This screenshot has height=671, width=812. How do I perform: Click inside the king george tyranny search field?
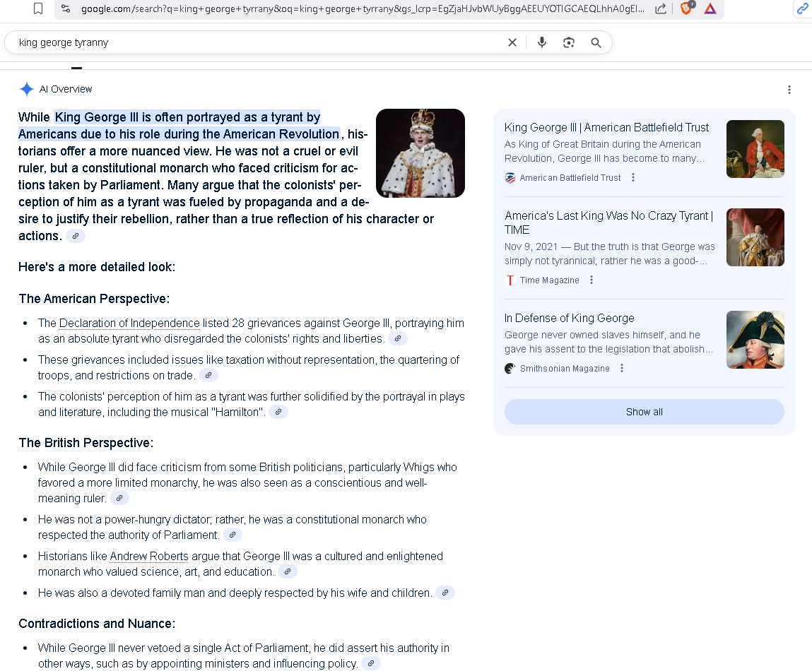(x=254, y=42)
